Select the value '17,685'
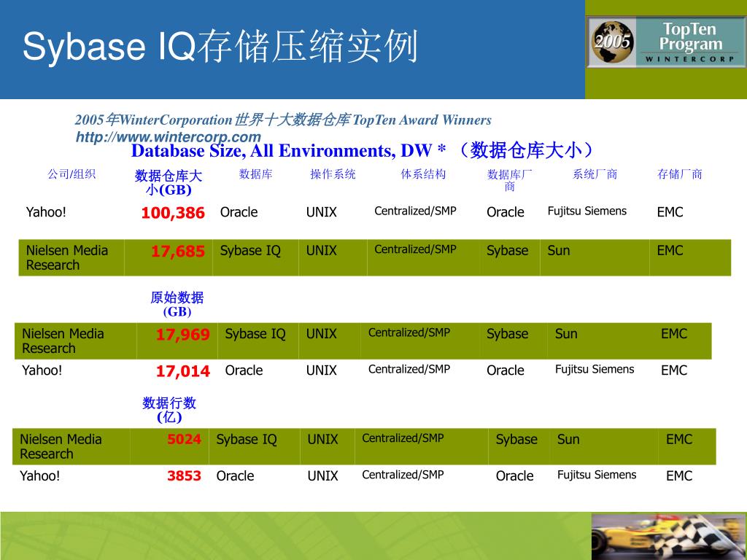 [x=178, y=251]
